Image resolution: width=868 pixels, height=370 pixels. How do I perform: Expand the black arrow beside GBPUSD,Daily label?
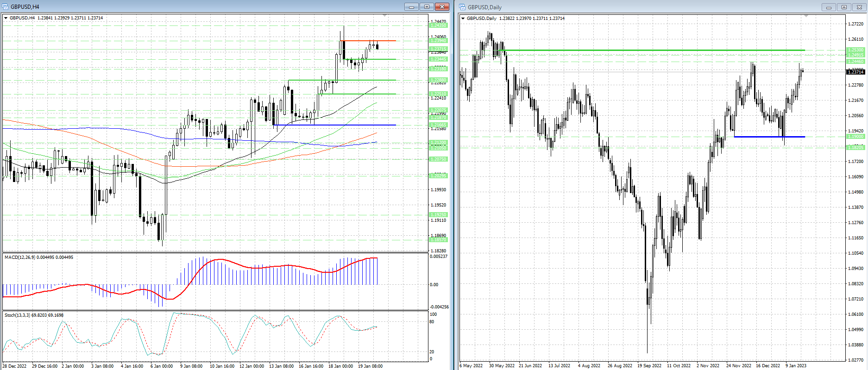click(463, 19)
